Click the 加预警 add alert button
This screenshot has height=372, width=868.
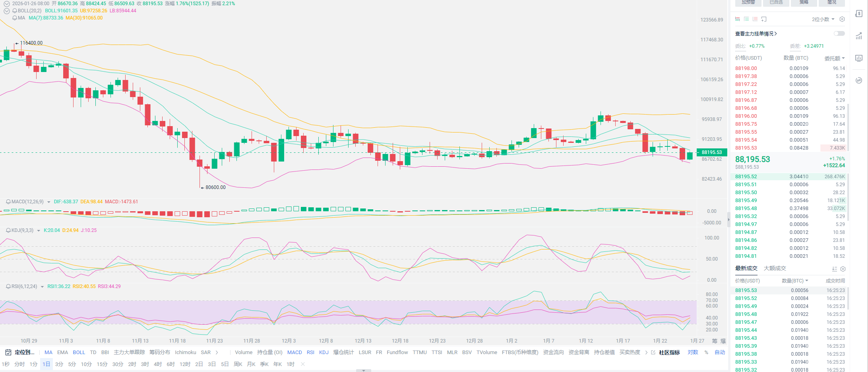748,2
